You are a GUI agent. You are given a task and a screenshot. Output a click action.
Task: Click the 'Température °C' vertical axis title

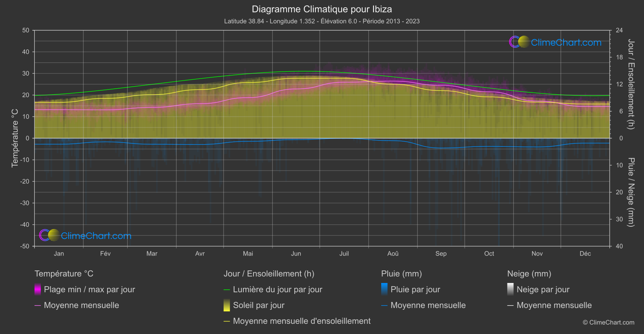point(15,138)
